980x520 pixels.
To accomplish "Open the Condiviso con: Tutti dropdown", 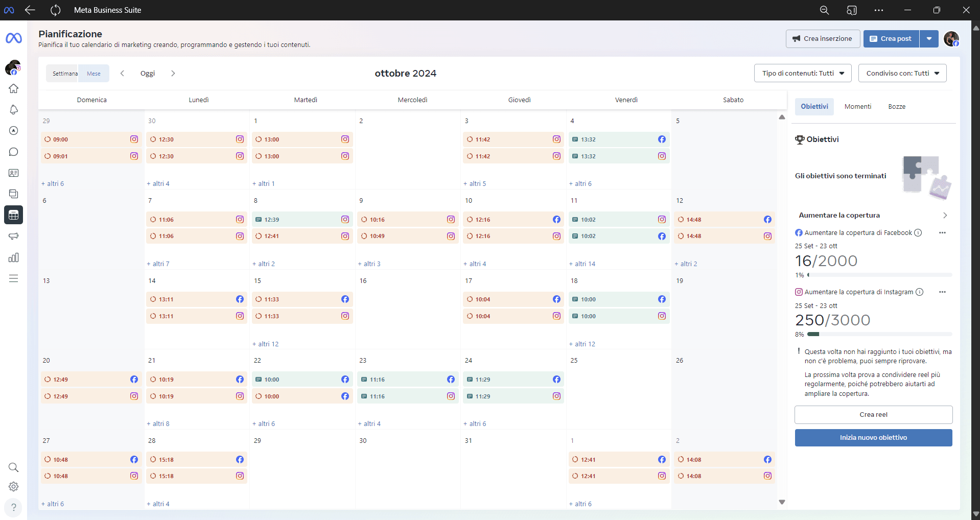I will (902, 73).
